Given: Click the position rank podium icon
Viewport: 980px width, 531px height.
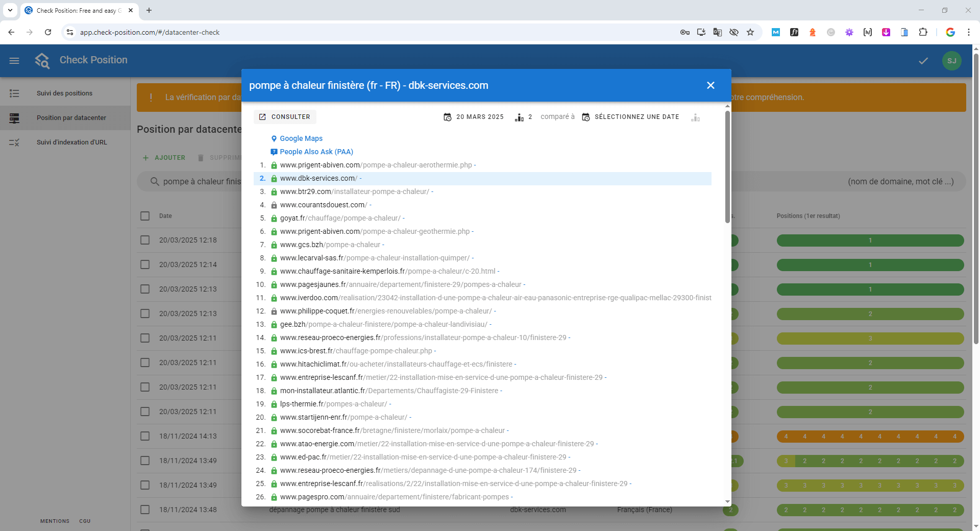Looking at the screenshot, I should click(519, 117).
